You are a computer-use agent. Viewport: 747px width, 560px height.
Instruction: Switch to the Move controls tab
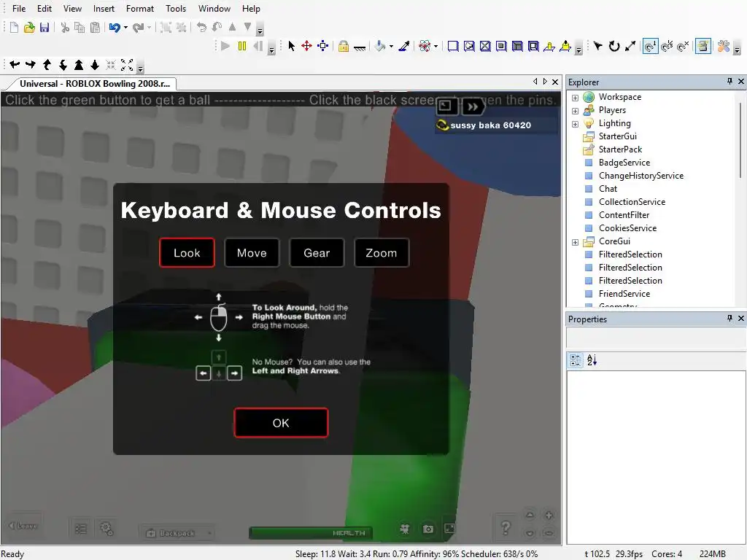(x=252, y=253)
